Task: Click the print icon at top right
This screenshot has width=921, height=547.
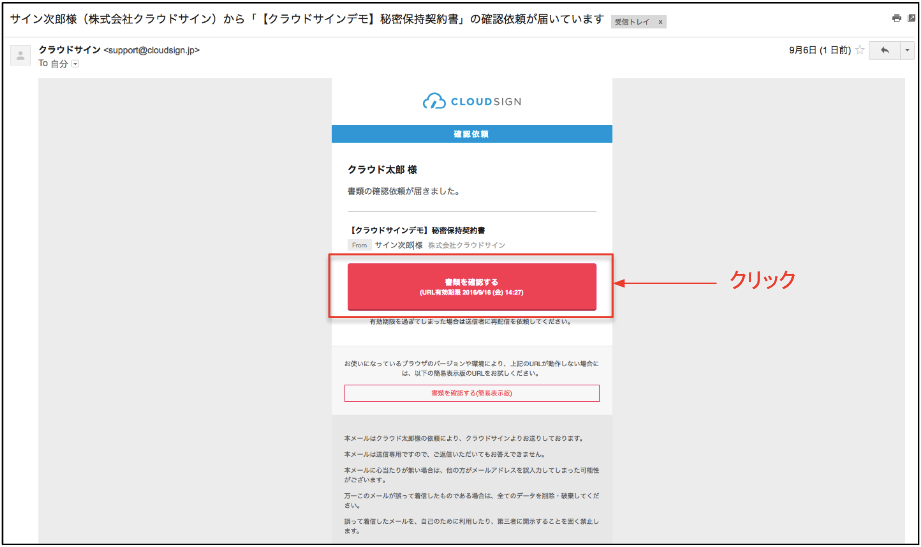Action: tap(896, 18)
